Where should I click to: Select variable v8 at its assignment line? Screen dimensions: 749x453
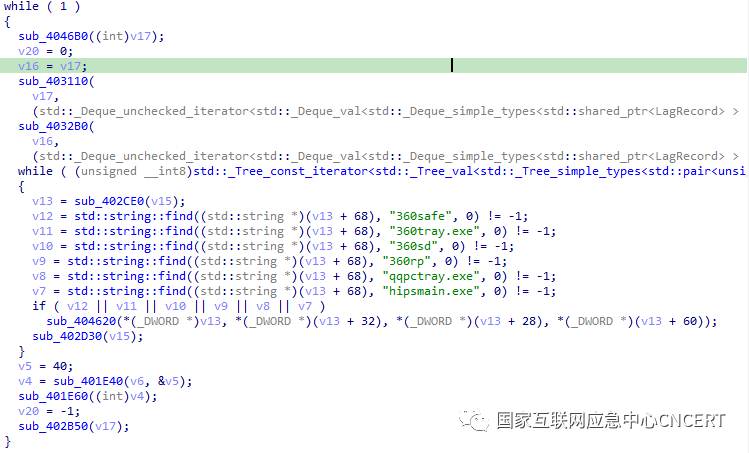click(39, 276)
